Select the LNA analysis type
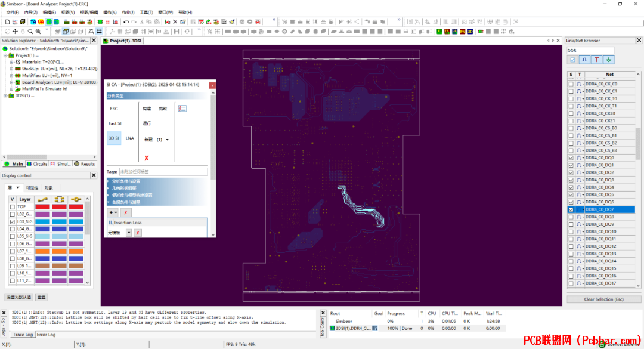644x349 pixels. (130, 138)
